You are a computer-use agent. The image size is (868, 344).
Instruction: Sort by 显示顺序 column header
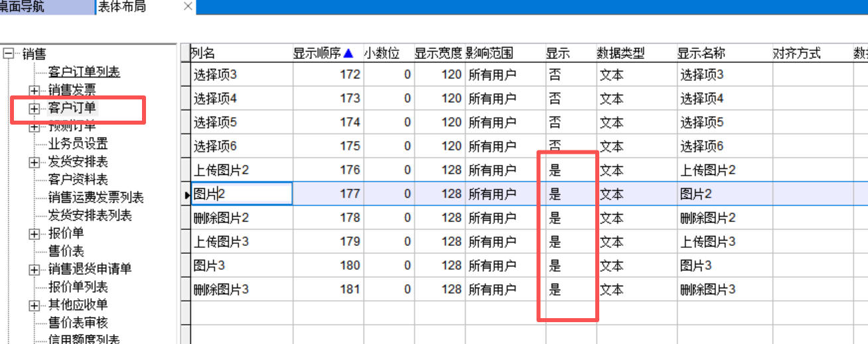(x=323, y=54)
